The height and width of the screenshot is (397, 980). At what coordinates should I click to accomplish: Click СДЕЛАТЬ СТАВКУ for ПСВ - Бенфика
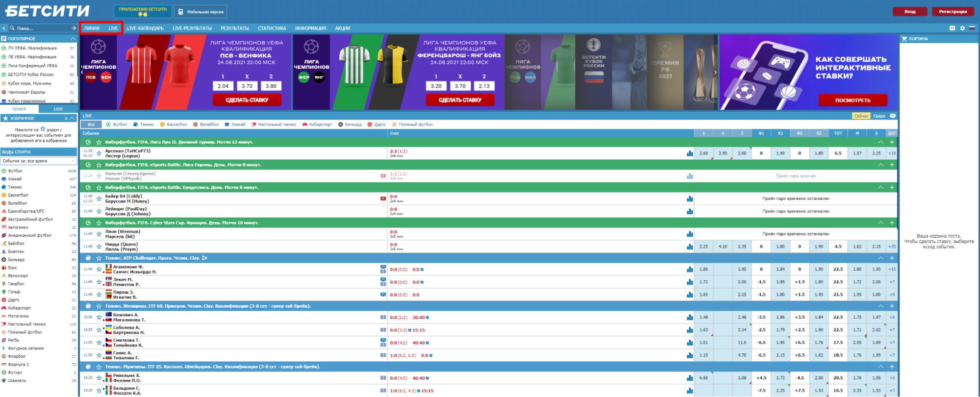247,100
